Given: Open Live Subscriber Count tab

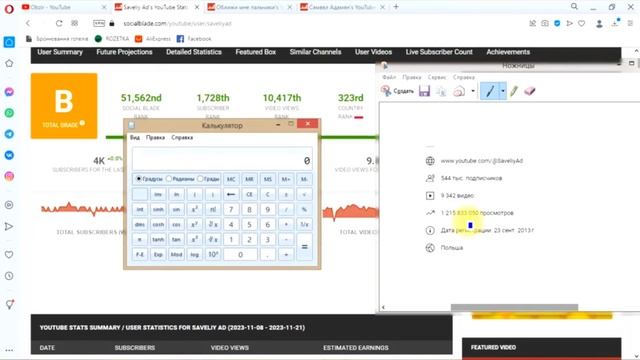Looking at the screenshot, I should (x=439, y=52).
